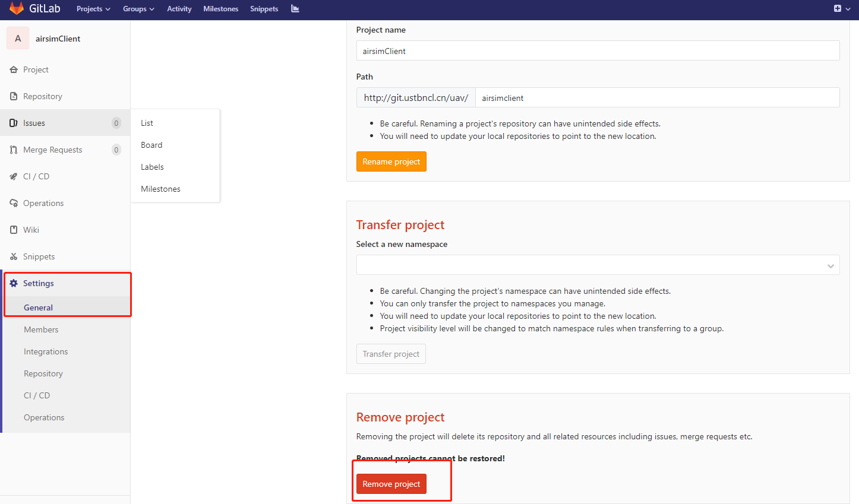Select the CI / CD rocket icon
This screenshot has width=859, height=504.
pyautogui.click(x=13, y=176)
